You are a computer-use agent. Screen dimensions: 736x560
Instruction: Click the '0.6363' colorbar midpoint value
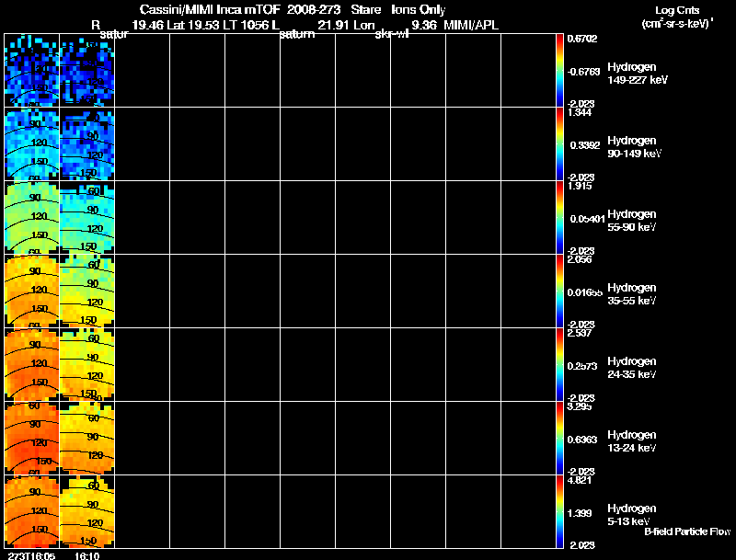582,440
